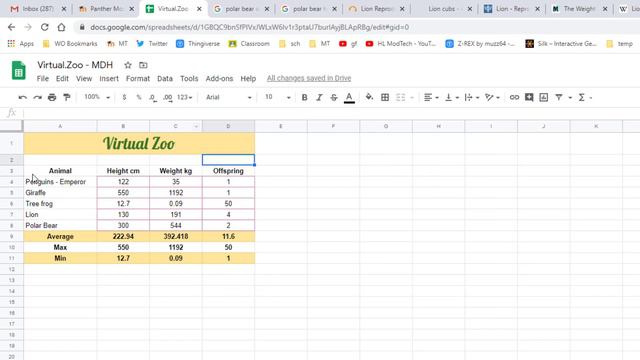Screen dimensions: 640x360
Task: Toggle italic formatting
Action: coord(319,97)
